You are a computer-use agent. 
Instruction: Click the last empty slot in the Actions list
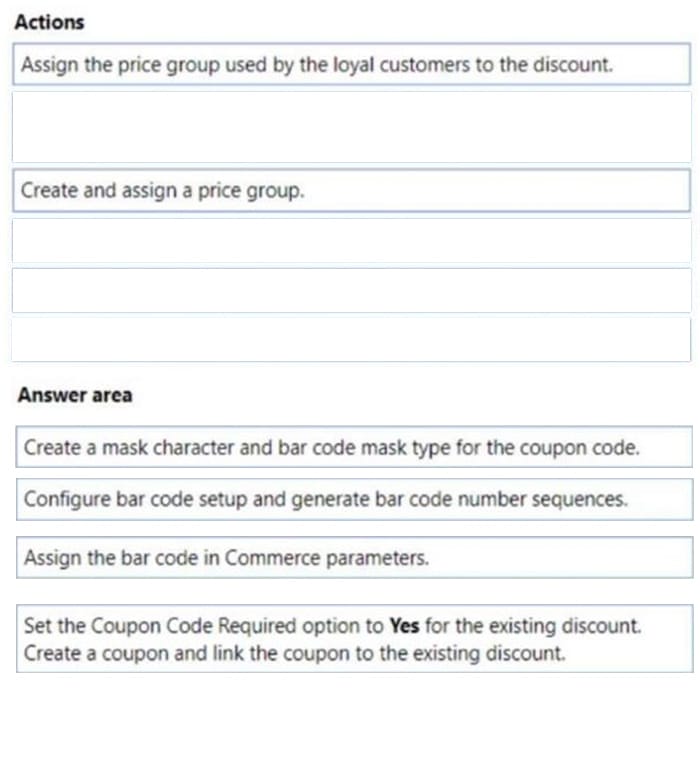click(351, 340)
